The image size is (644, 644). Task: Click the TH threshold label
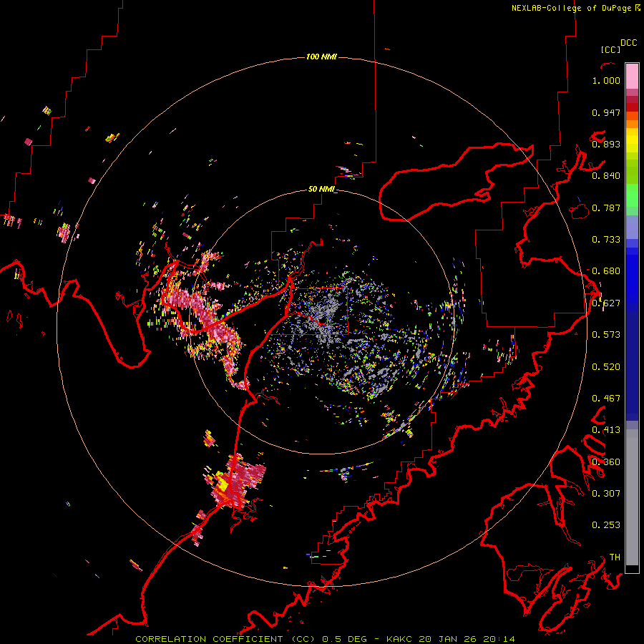[615, 557]
